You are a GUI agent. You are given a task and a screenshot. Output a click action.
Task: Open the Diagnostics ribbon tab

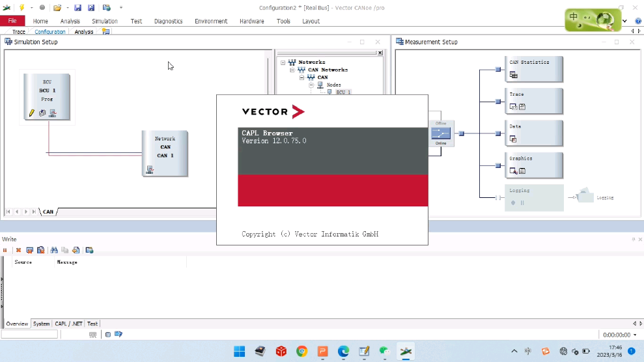169,21
